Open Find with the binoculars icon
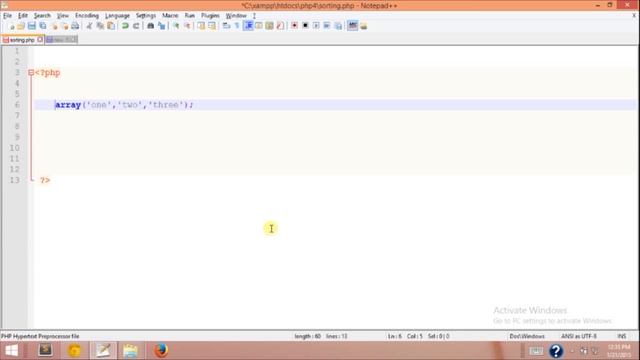 pyautogui.click(x=150, y=26)
